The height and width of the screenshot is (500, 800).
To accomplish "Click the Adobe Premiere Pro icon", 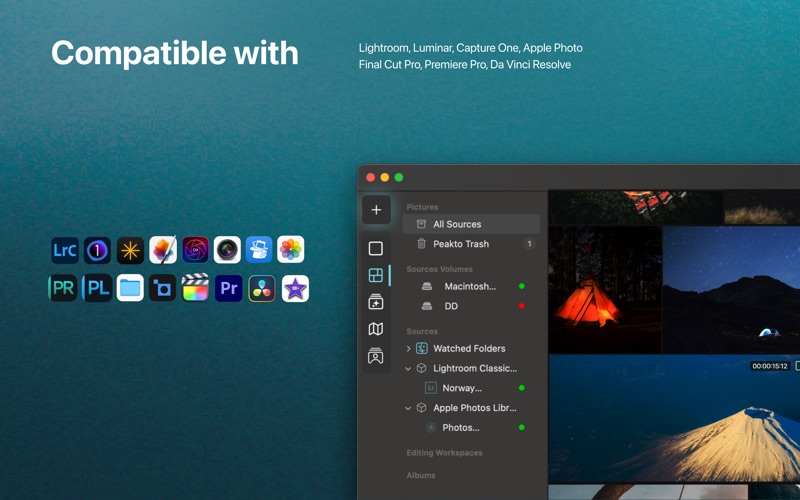I will point(229,288).
